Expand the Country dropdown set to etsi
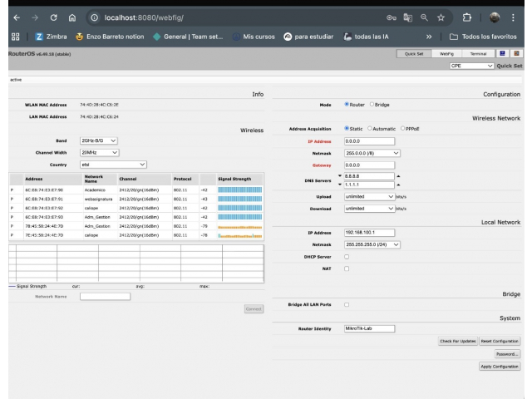The width and height of the screenshot is (532, 399). [x=113, y=164]
